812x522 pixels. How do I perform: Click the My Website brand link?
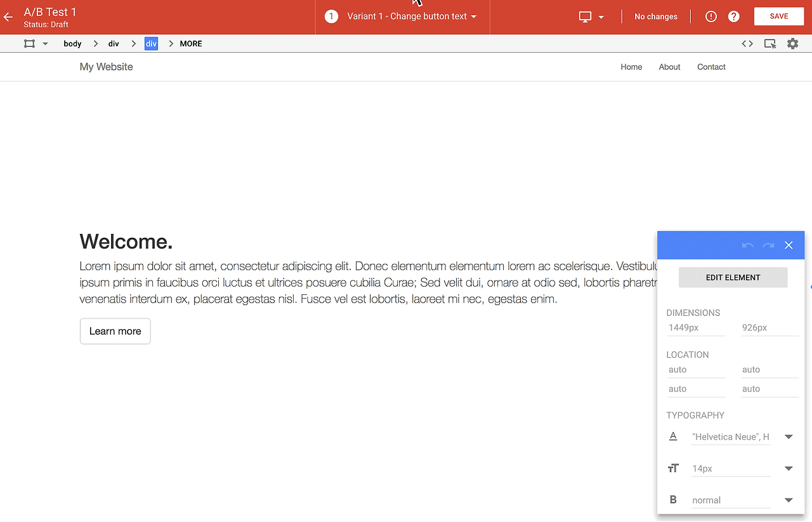click(x=107, y=67)
